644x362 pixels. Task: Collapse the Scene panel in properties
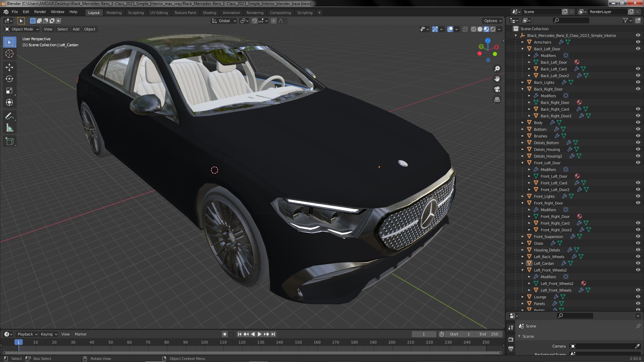click(520, 337)
